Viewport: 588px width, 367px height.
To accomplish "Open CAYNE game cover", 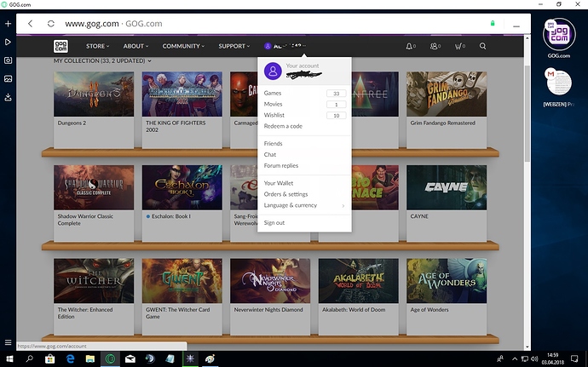I will click(447, 187).
